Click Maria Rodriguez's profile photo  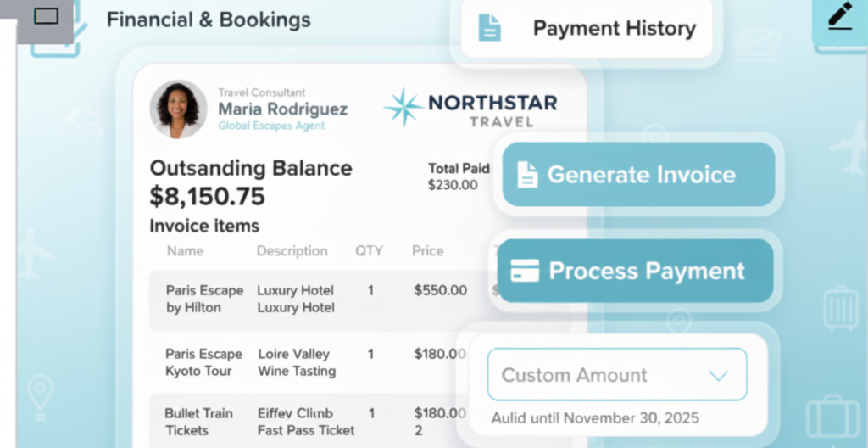178,109
